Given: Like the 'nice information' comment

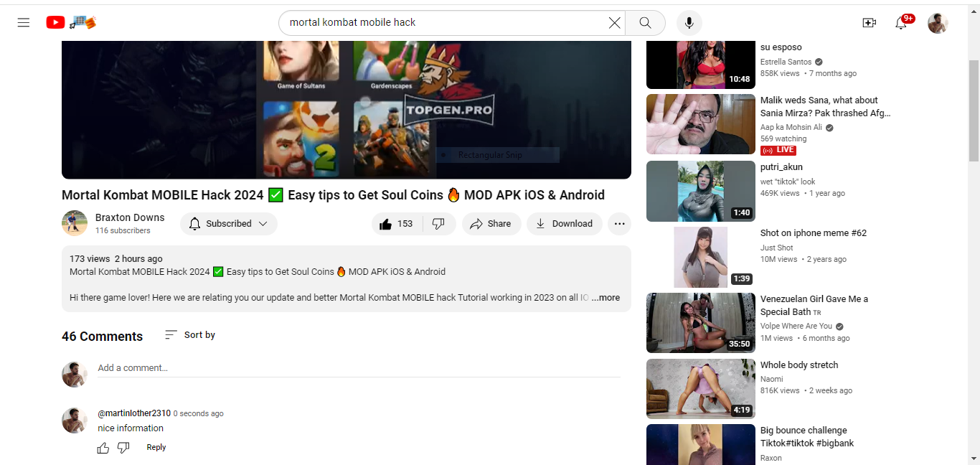Looking at the screenshot, I should [103, 448].
